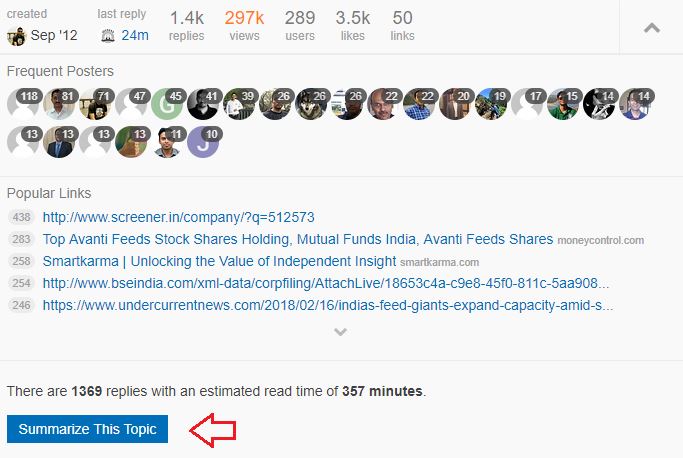Open the screener.in company link

pyautogui.click(x=179, y=217)
